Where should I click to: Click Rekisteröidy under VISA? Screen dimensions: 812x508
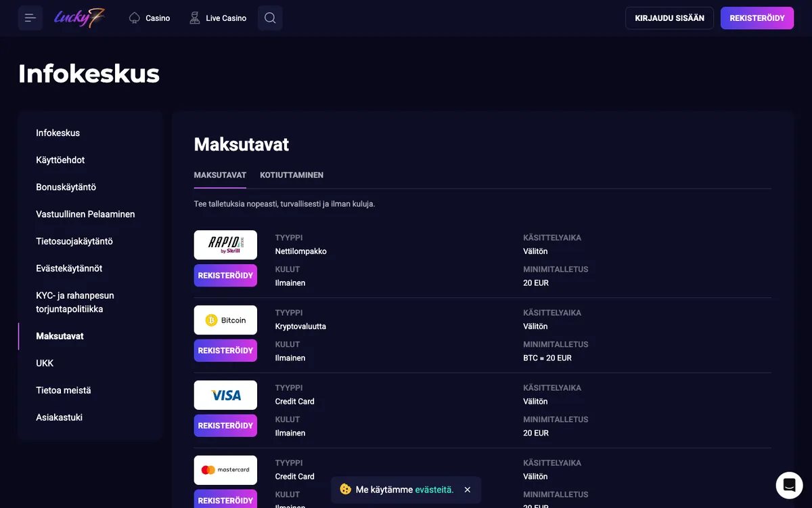pos(225,426)
